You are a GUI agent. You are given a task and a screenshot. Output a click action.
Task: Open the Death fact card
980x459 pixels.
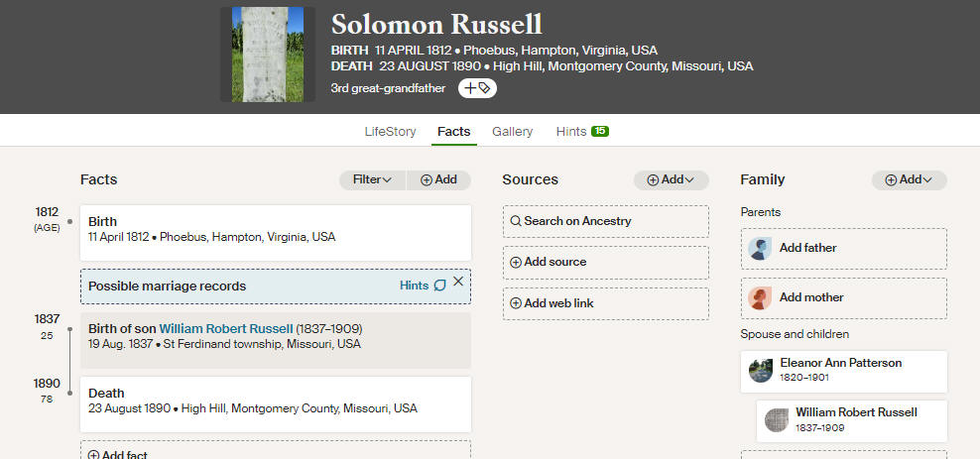pos(276,404)
